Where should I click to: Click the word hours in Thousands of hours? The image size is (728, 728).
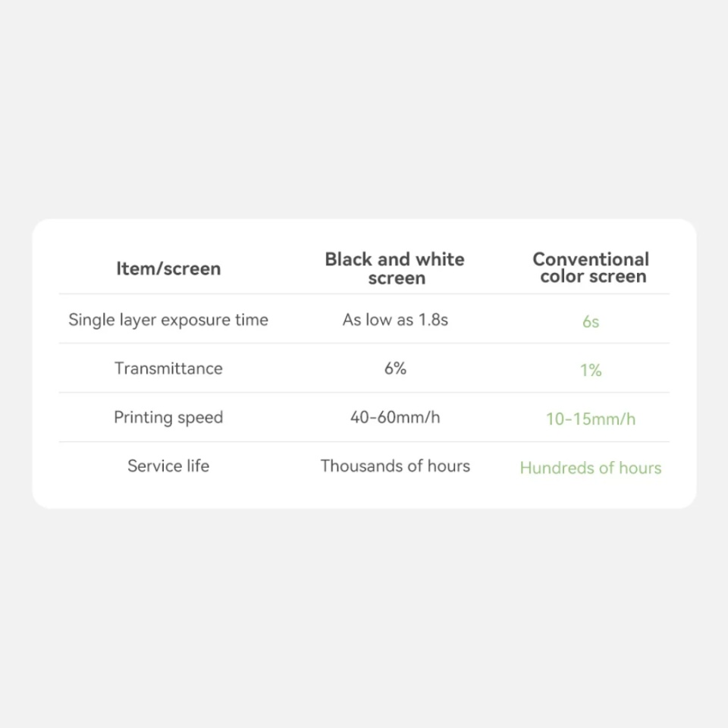click(x=448, y=466)
